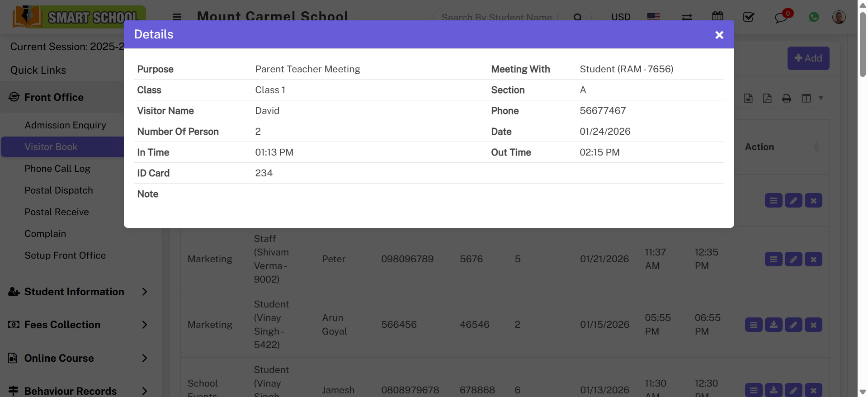Open Postal Dispatch menu item

[x=59, y=190]
